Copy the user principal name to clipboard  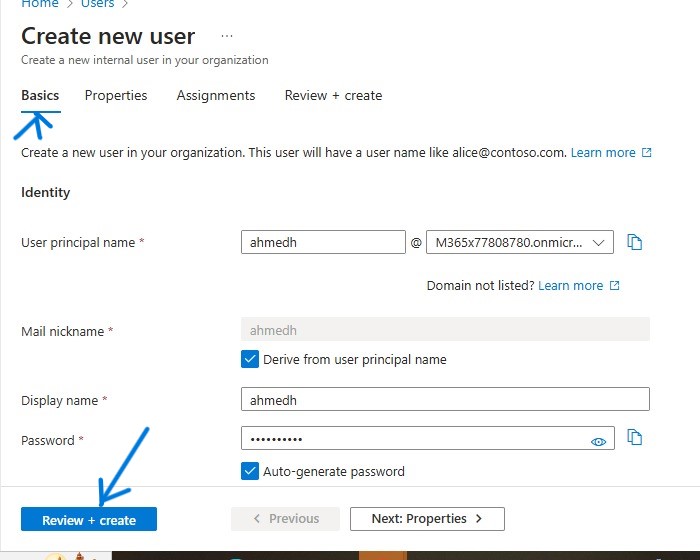634,242
